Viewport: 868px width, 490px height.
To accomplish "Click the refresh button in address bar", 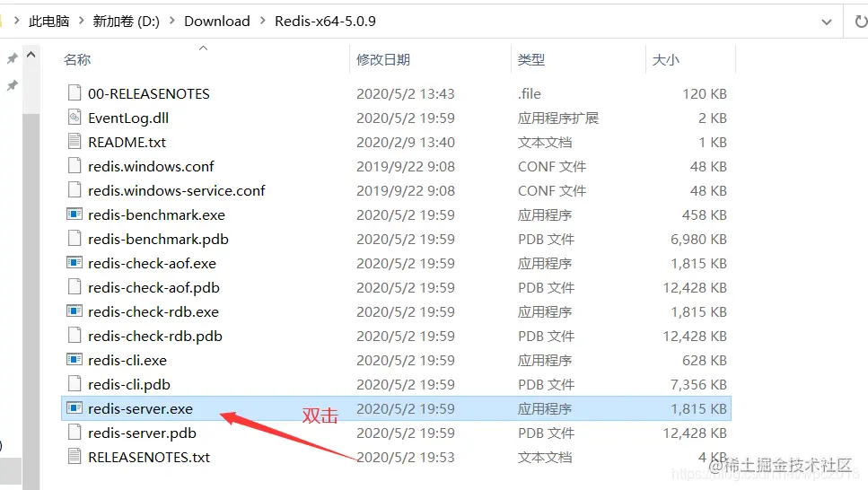I will click(860, 22).
